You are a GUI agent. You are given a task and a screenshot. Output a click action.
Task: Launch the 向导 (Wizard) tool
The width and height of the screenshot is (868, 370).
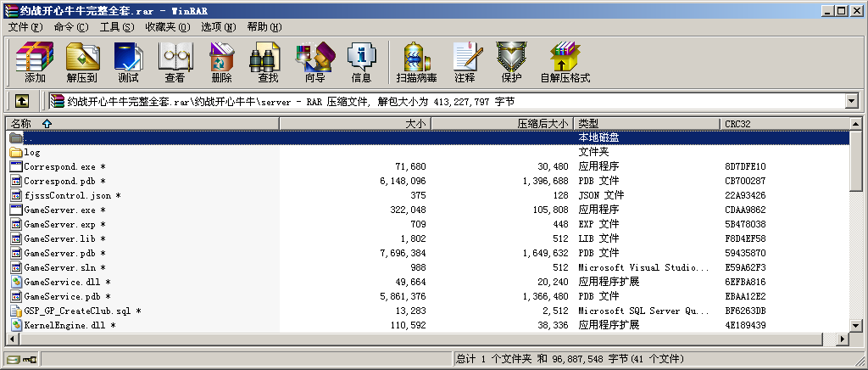click(314, 62)
